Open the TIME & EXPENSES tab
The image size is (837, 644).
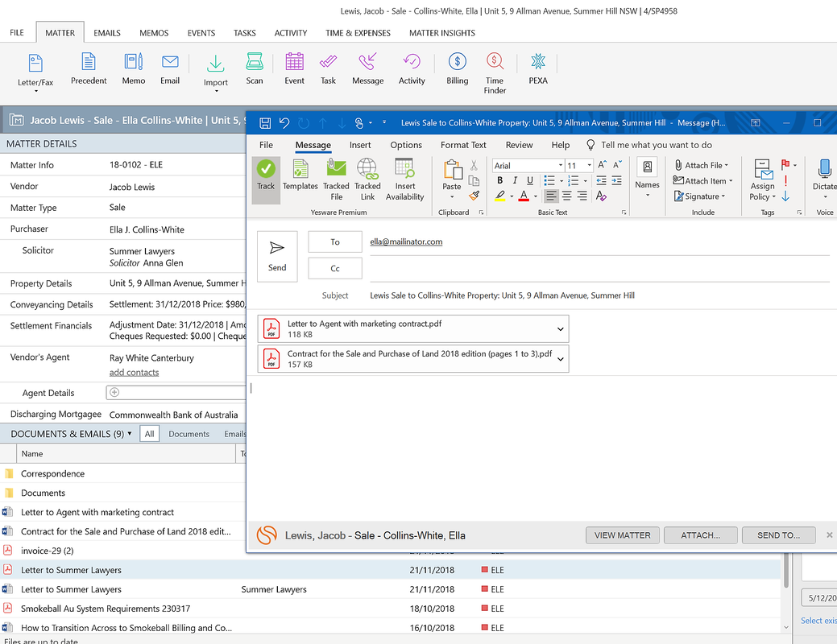tap(358, 33)
